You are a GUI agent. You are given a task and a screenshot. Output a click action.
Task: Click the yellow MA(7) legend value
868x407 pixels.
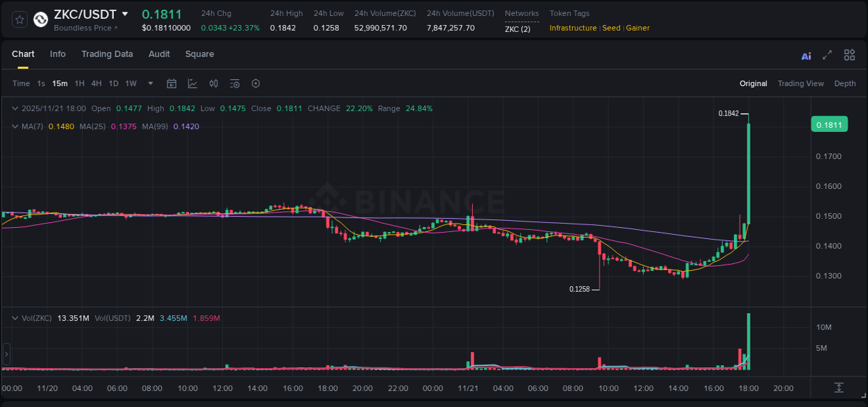[x=61, y=126]
